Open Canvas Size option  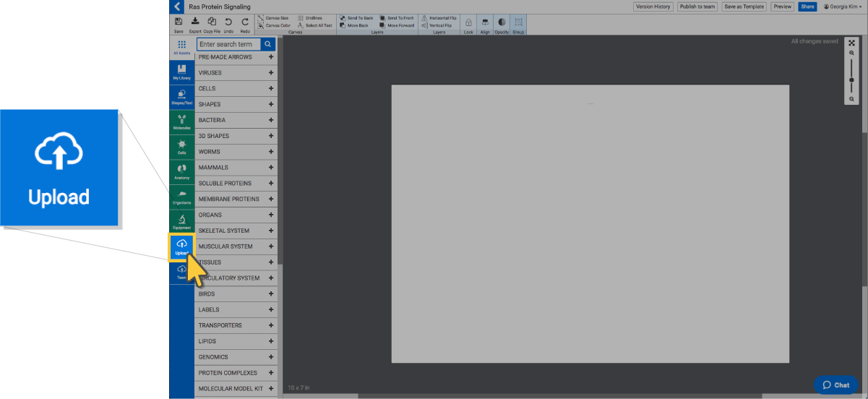pyautogui.click(x=273, y=17)
